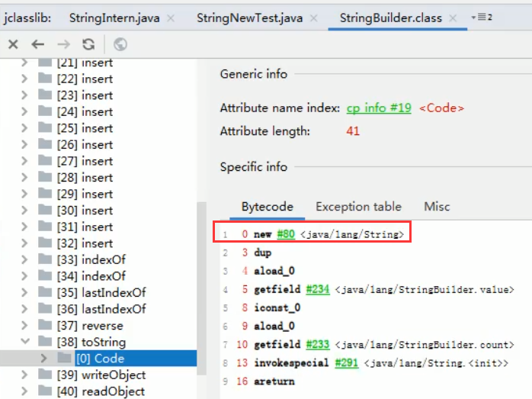Expand the [40] readObject node
This screenshot has height=399, width=532.
24,391
